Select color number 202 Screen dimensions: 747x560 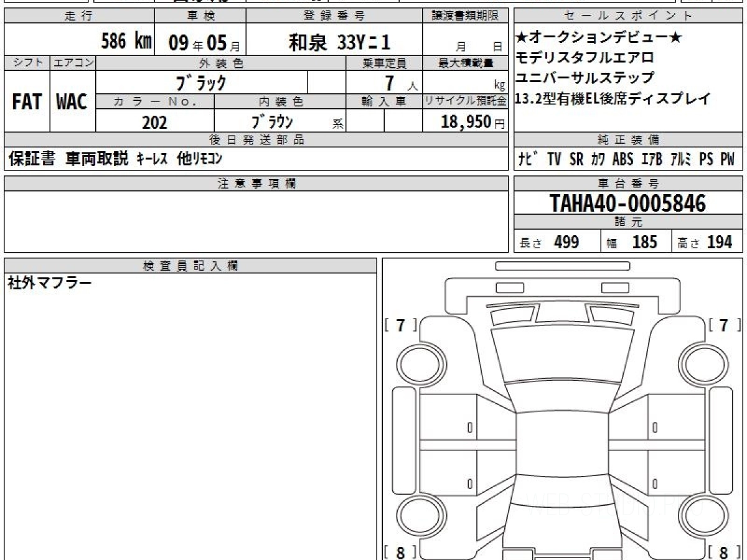click(x=154, y=122)
